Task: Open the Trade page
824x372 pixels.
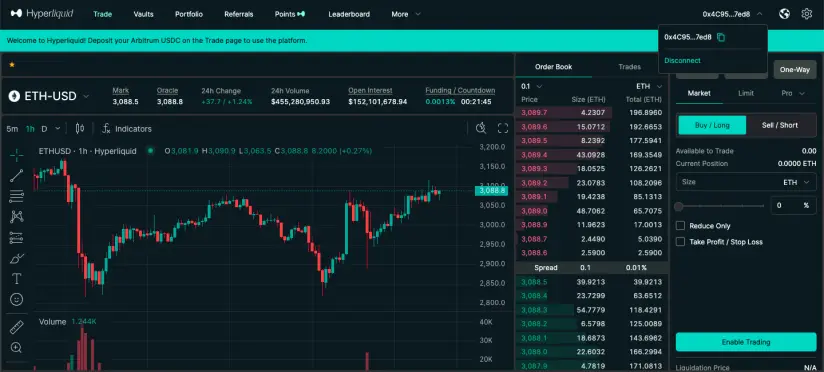Action: click(102, 14)
